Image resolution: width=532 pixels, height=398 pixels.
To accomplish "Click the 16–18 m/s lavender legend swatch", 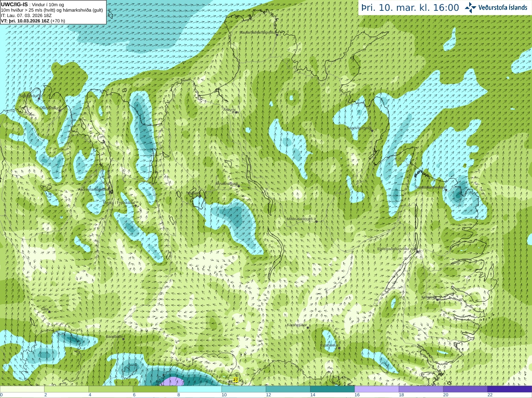I will click(x=377, y=389).
